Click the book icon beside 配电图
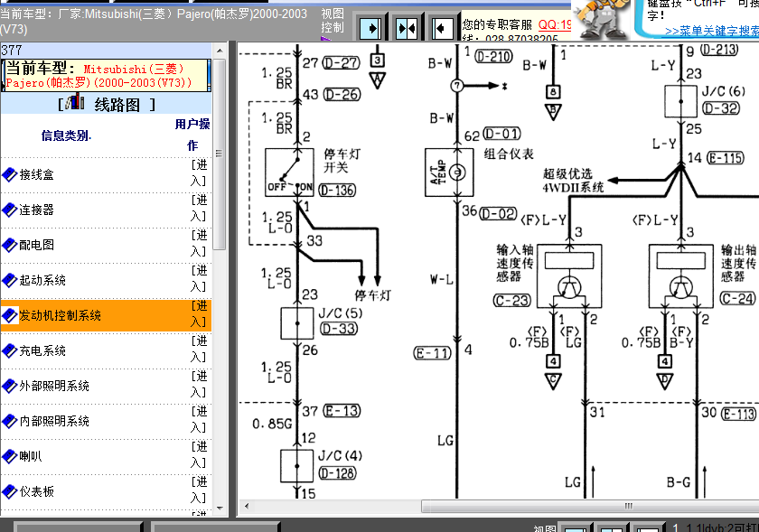This screenshot has height=532, width=759. coord(9,246)
